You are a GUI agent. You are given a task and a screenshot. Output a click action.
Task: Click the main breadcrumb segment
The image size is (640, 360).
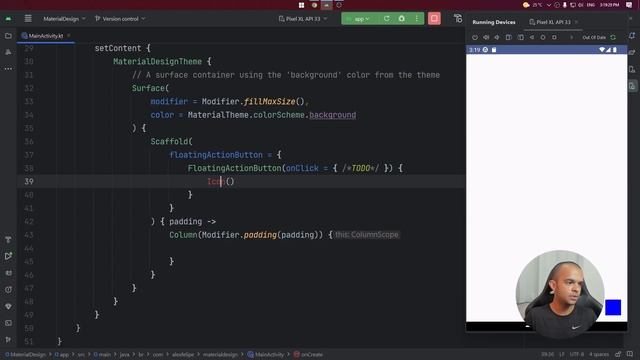[x=102, y=355]
